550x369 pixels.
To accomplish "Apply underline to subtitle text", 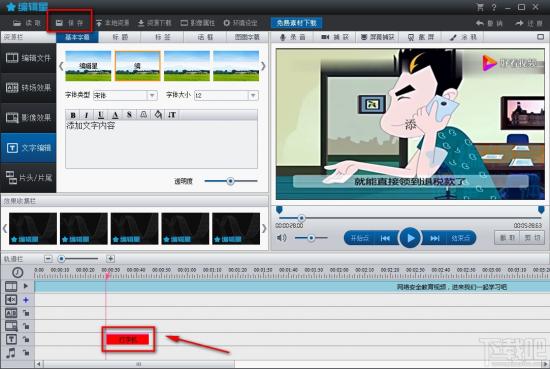I will pos(101,115).
